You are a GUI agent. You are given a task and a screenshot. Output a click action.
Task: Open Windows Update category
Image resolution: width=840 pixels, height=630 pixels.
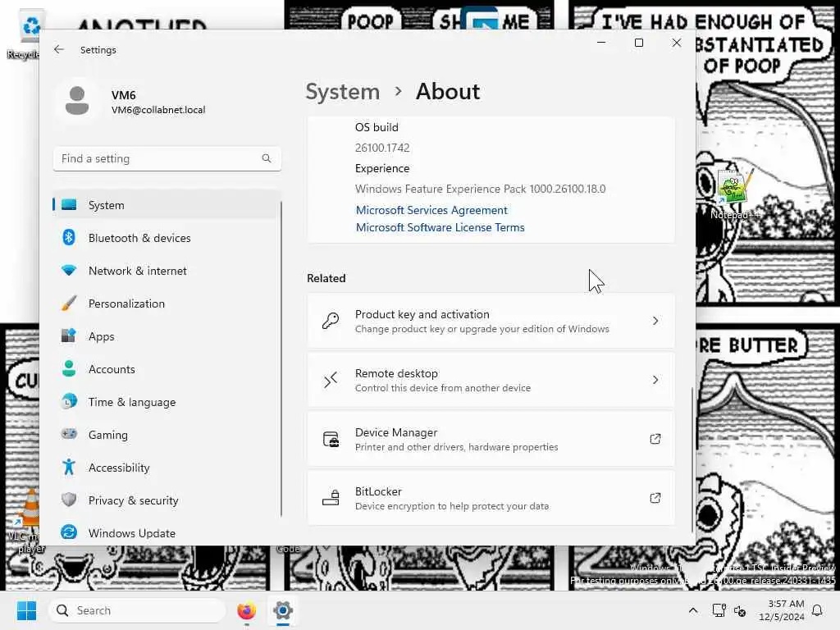click(167, 532)
